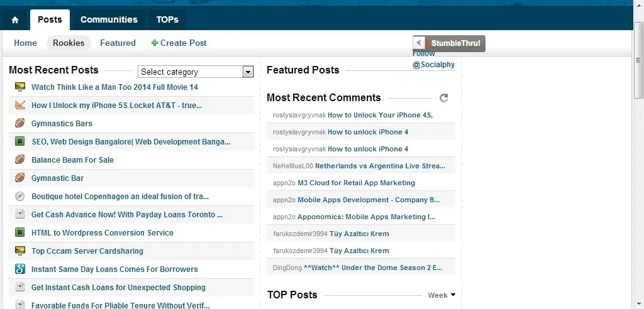Click chip icon beside HTML to Wordpress Conversion

pyautogui.click(x=19, y=232)
